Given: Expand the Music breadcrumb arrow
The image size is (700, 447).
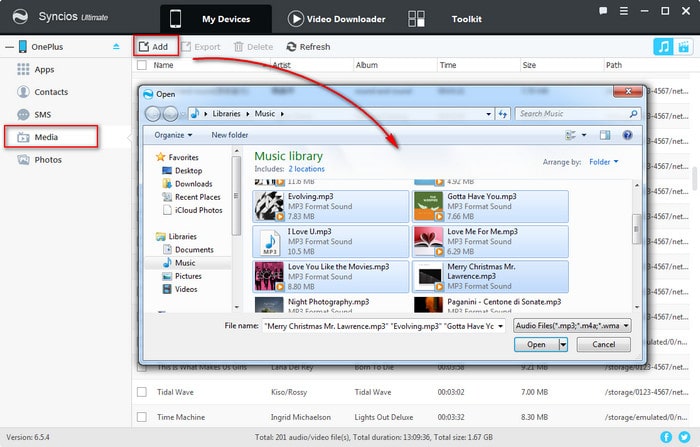Looking at the screenshot, I should pos(282,114).
